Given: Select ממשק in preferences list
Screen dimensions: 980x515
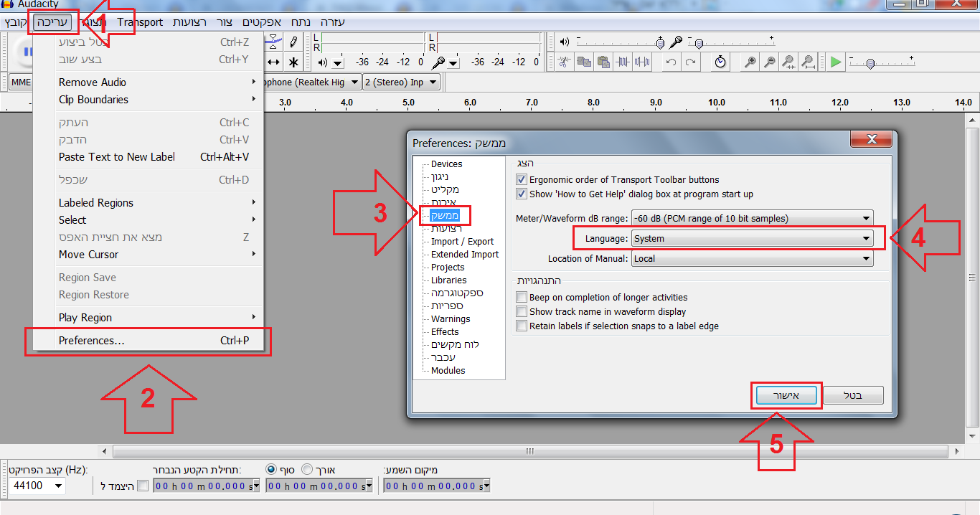Looking at the screenshot, I should (445, 215).
